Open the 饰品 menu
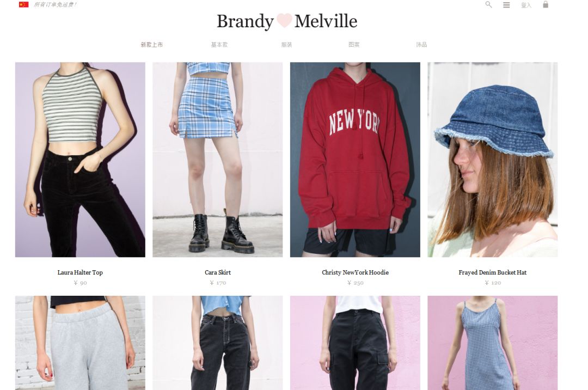The height and width of the screenshot is (390, 588). (421, 45)
